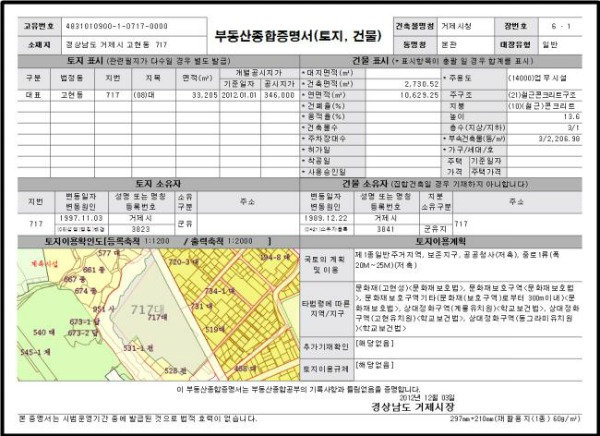Click the '개별공시지가' column header
Viewport: 600px width, 436px height.
259,72
